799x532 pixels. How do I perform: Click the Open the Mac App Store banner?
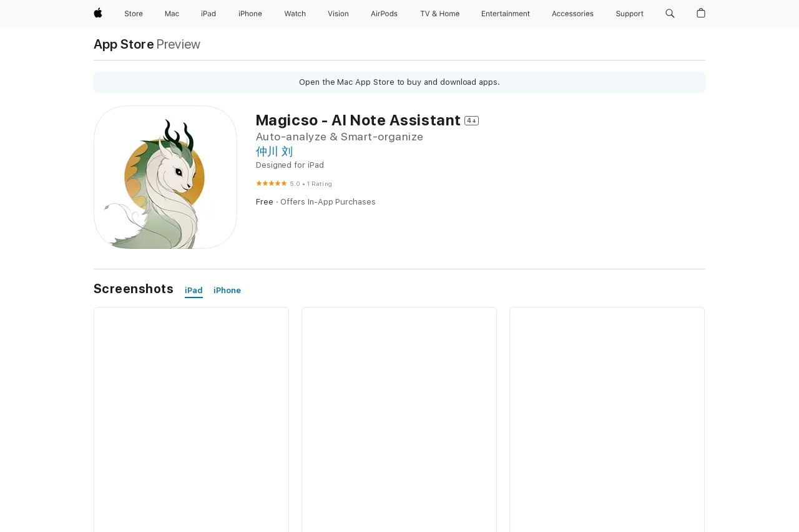399,82
